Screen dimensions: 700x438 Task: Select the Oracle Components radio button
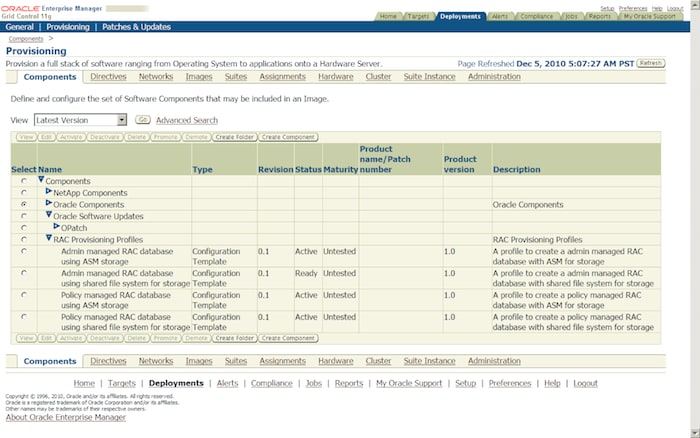24,204
